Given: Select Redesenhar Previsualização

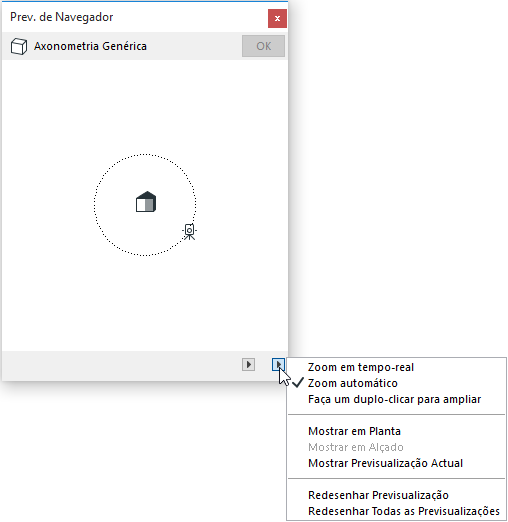Looking at the screenshot, I should tap(396, 495).
